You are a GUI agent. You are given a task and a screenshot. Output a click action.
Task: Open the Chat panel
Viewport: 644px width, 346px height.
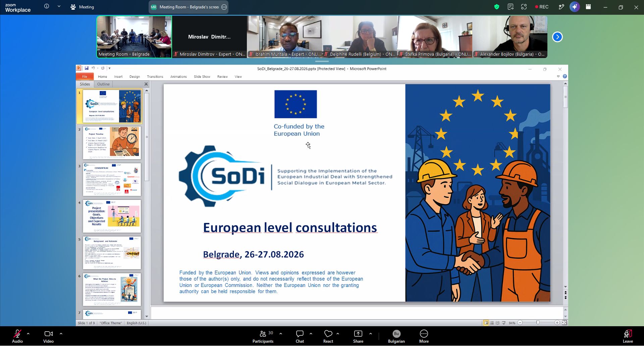300,336
